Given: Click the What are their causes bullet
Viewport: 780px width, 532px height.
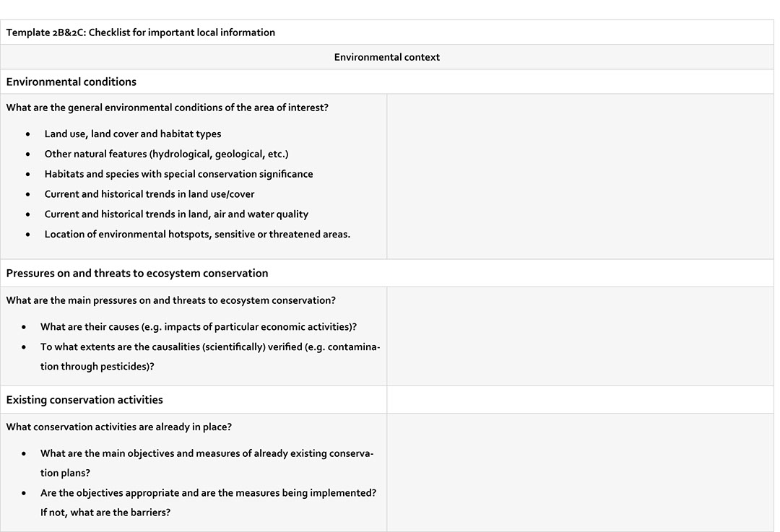Looking at the screenshot, I should (x=199, y=327).
